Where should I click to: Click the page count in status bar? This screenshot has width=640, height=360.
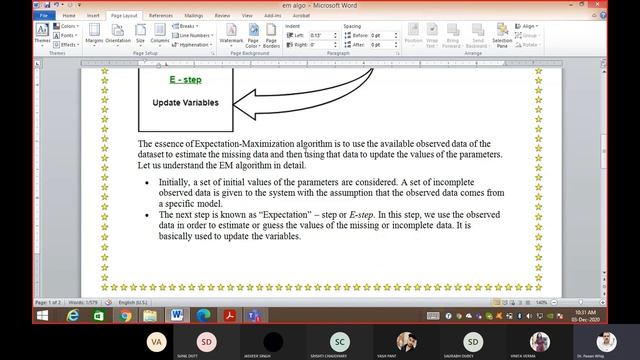[x=48, y=302]
